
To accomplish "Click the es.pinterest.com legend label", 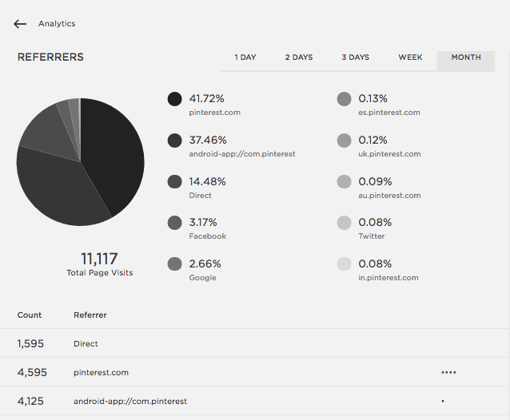I will pos(389,113).
